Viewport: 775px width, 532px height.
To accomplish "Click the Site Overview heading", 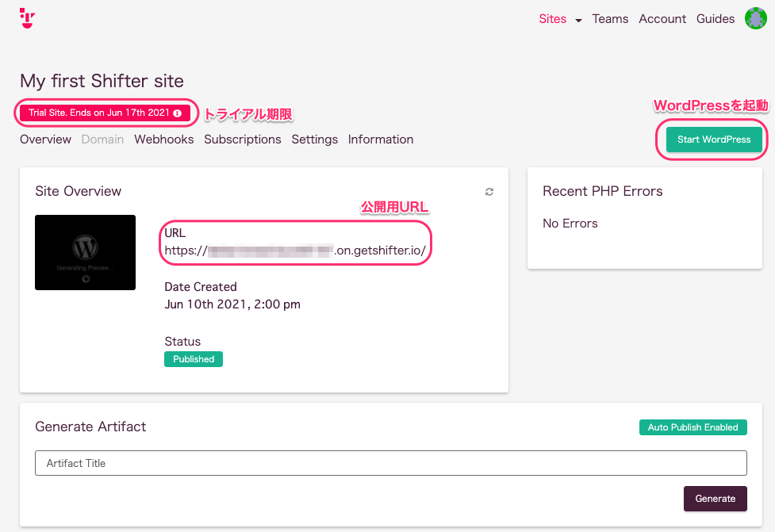I will [78, 191].
